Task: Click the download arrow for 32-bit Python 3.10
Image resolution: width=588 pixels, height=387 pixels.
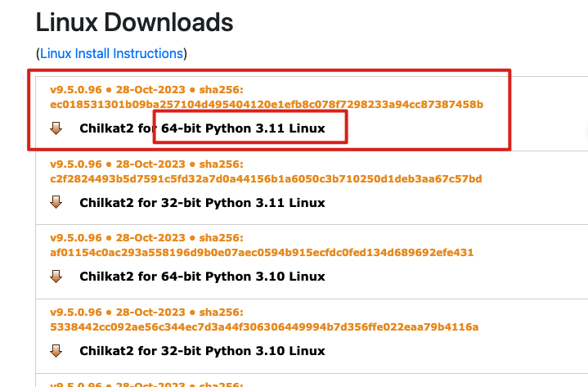Action: [x=56, y=350]
